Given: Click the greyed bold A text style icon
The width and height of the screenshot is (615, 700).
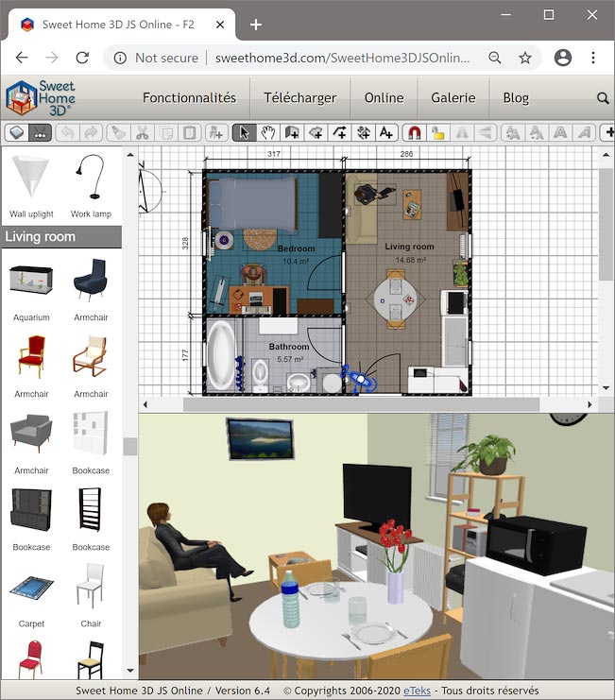Looking at the screenshot, I should point(560,132).
